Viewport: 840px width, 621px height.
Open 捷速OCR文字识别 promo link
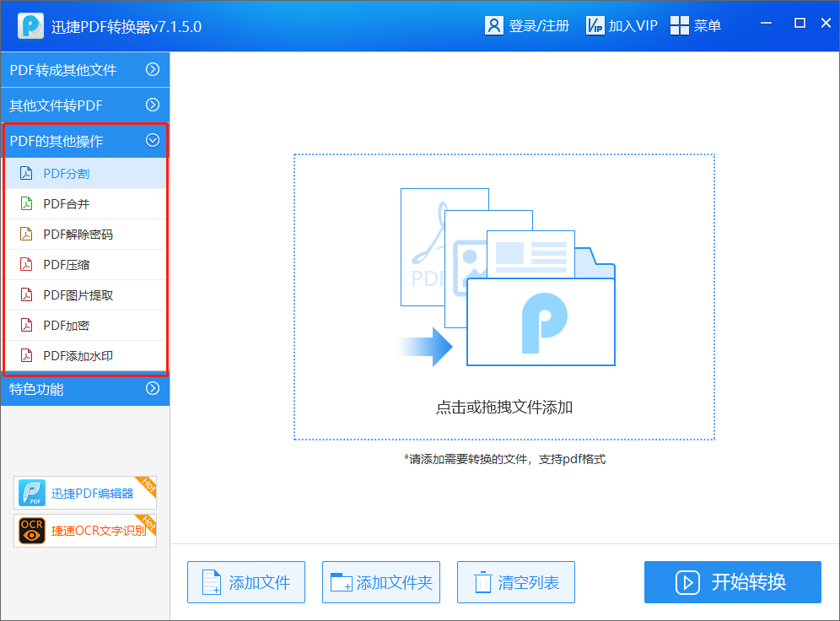pos(85,531)
